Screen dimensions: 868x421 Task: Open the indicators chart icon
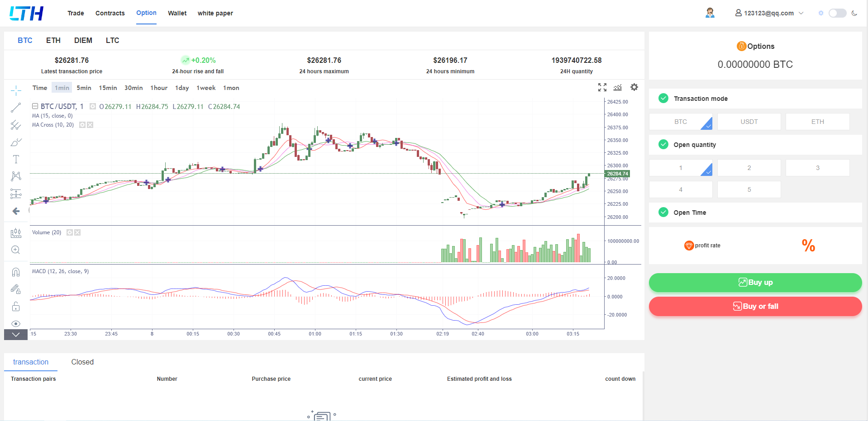618,87
